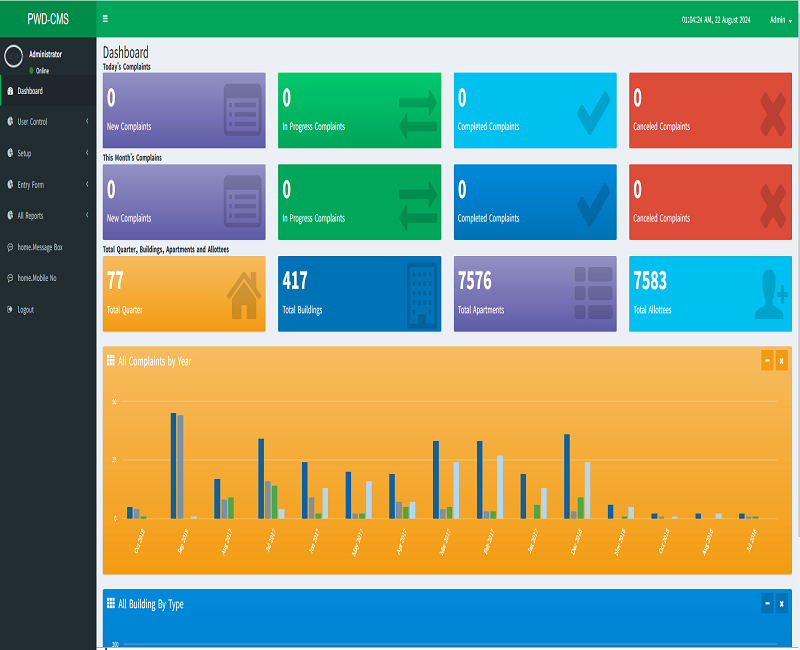Collapse the All Complaints by Year panel

point(767,361)
